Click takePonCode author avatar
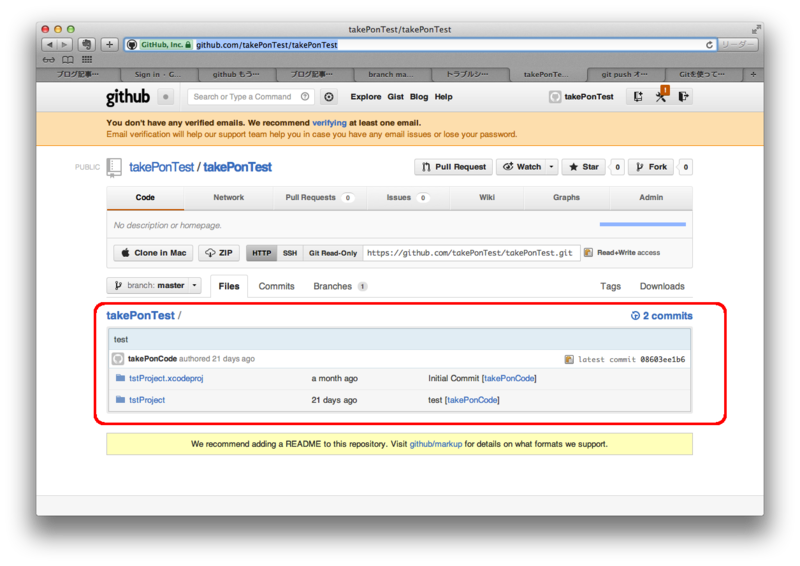Viewport: 800px width, 566px height. point(118,359)
